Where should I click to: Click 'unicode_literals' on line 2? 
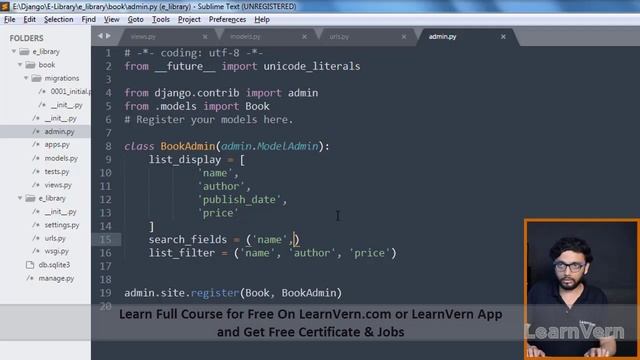point(312,66)
